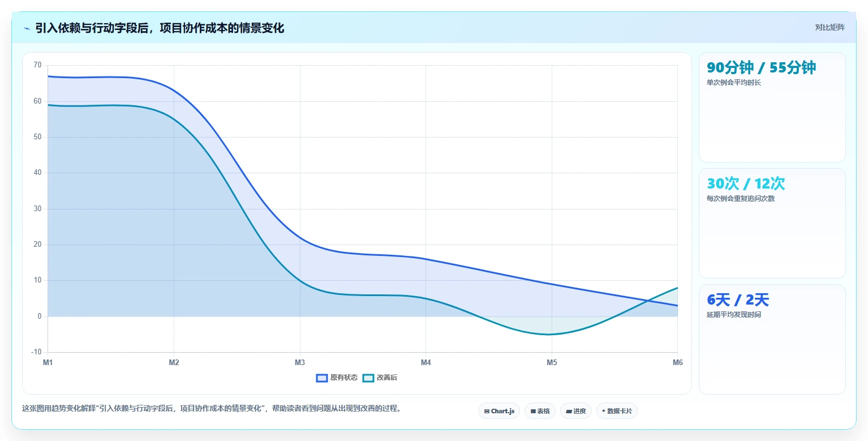Viewport: 868px width, 441px height.
Task: Click the 0 y-axis tick label
Action: pyautogui.click(x=40, y=316)
